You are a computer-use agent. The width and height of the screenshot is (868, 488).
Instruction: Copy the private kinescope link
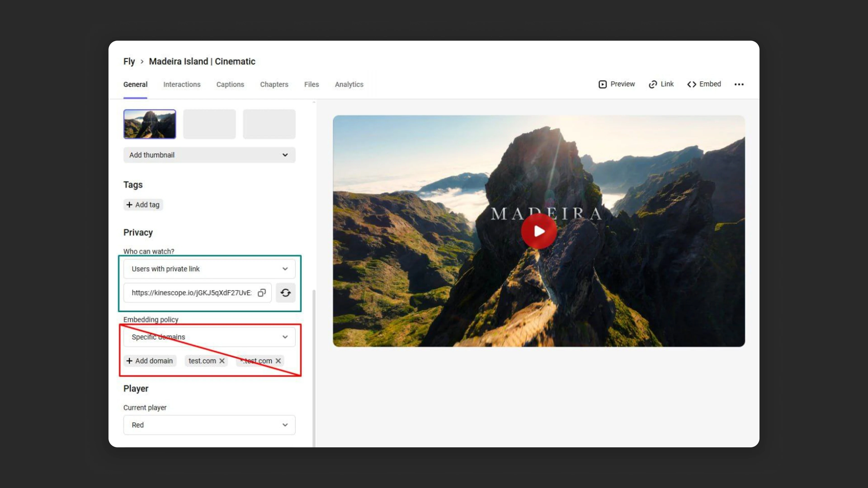pyautogui.click(x=262, y=293)
